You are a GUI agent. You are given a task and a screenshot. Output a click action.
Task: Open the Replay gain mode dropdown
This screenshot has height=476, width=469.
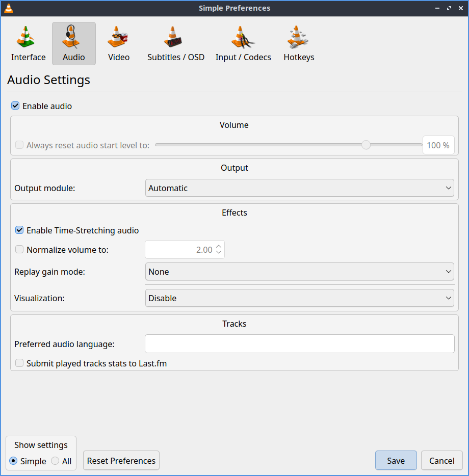299,272
